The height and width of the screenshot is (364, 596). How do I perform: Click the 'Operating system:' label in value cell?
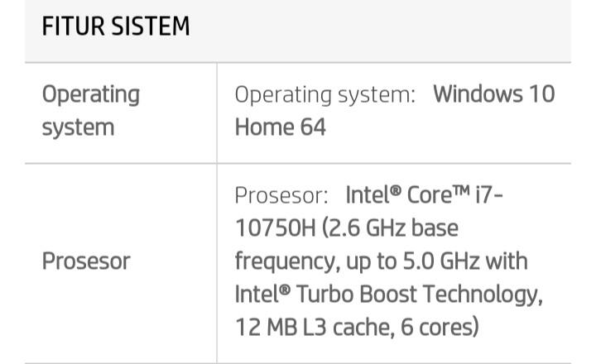[325, 94]
